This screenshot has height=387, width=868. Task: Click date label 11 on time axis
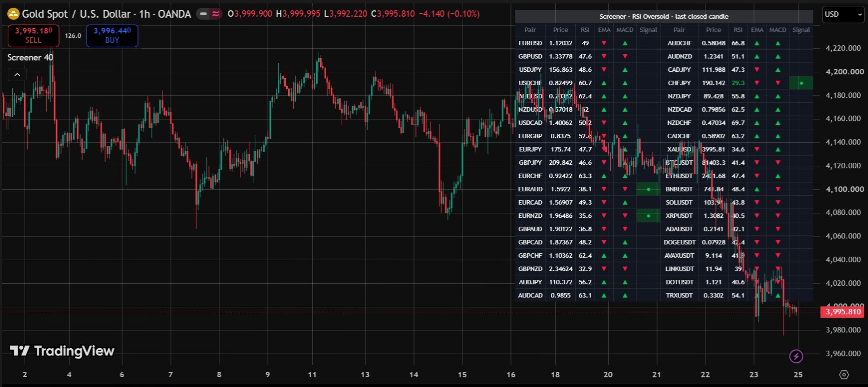(x=312, y=375)
